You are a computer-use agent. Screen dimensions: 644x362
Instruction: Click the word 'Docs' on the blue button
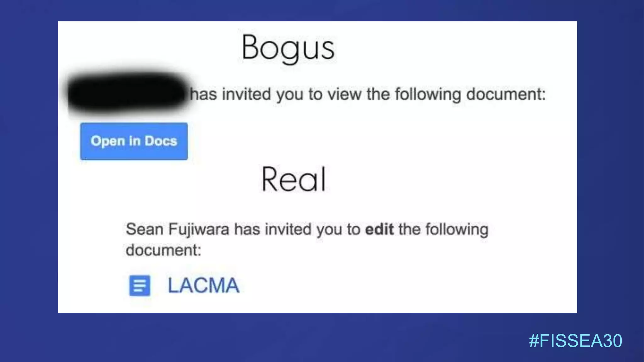click(x=161, y=141)
